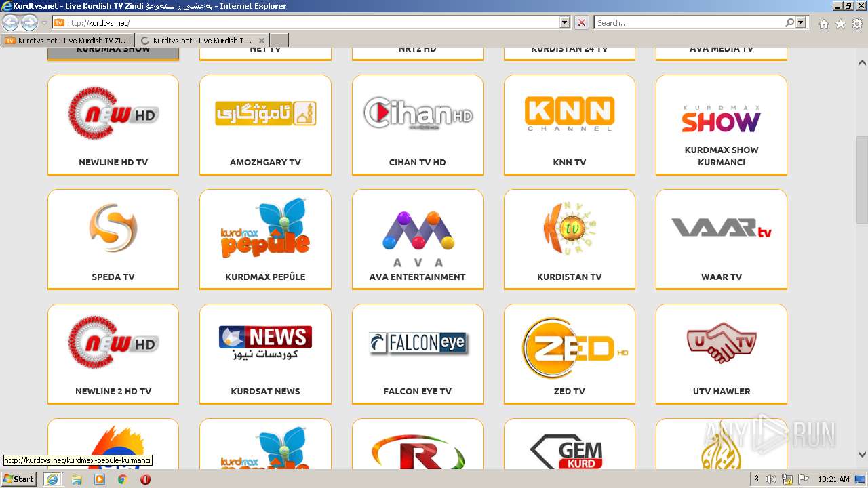This screenshot has width=868, height=488.
Task: Open Internet Explorer from the taskbar
Action: coord(52,479)
